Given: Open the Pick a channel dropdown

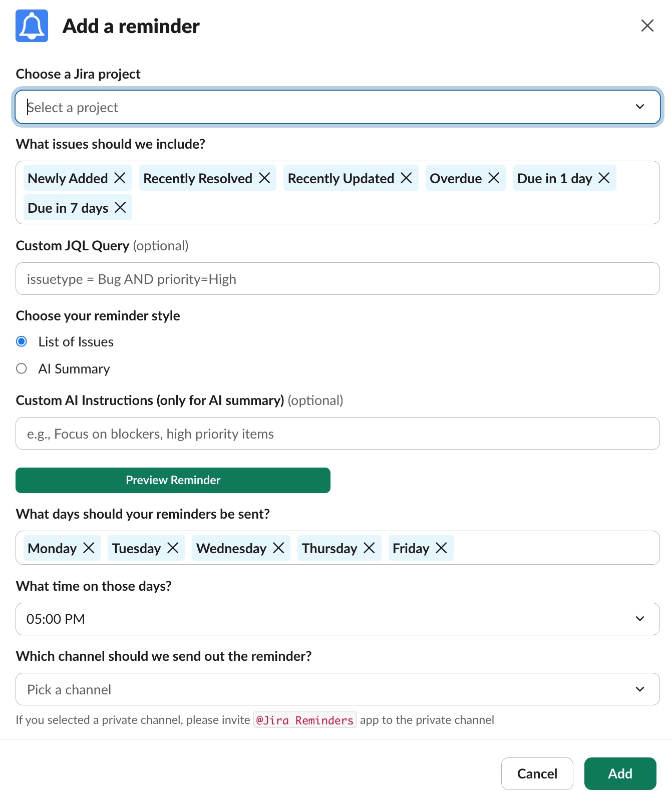Looking at the screenshot, I should pos(337,689).
